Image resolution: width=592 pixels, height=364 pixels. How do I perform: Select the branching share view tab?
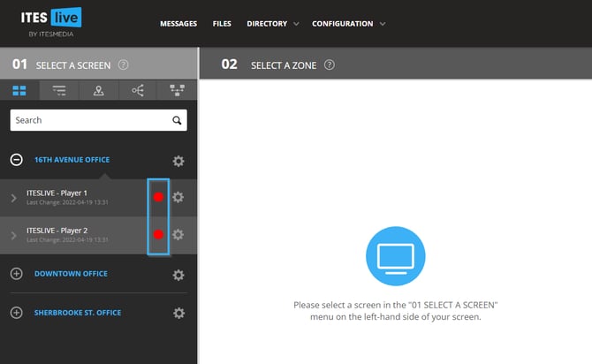click(138, 89)
